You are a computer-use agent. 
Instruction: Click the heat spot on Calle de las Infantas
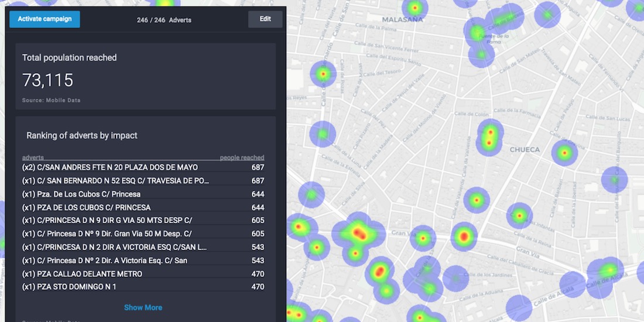[x=519, y=216]
